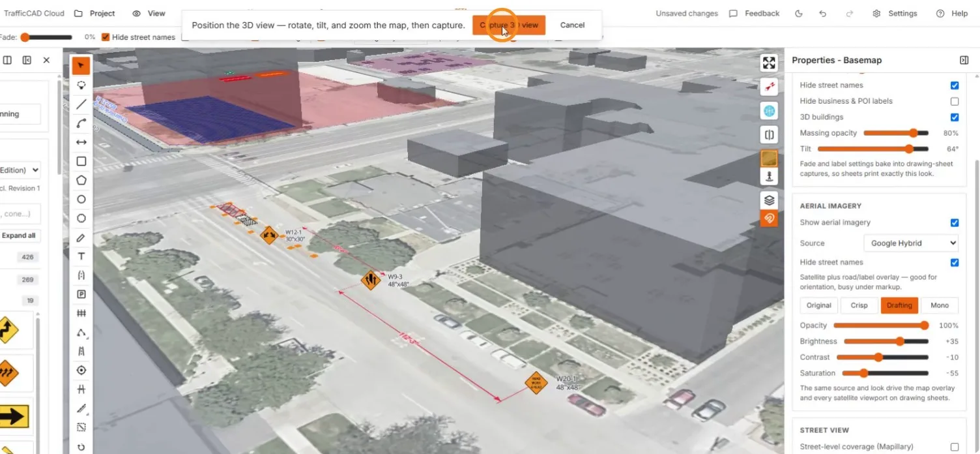Click the red compass orientation map button

tap(769, 87)
